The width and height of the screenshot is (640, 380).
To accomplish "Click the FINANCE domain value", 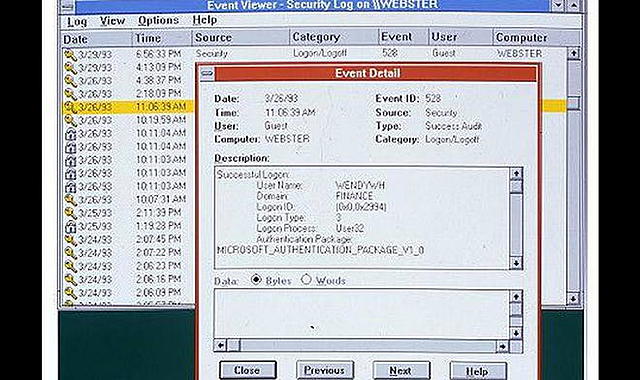I will coord(354,196).
